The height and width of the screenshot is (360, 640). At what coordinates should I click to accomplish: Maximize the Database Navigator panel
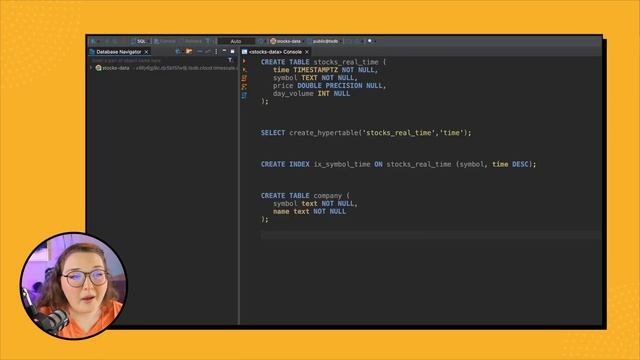click(x=232, y=51)
